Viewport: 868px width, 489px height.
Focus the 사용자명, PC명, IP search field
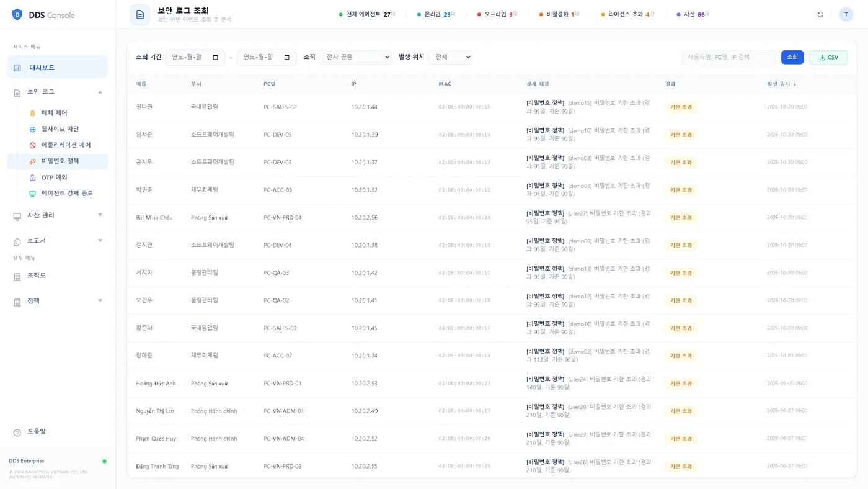point(729,57)
